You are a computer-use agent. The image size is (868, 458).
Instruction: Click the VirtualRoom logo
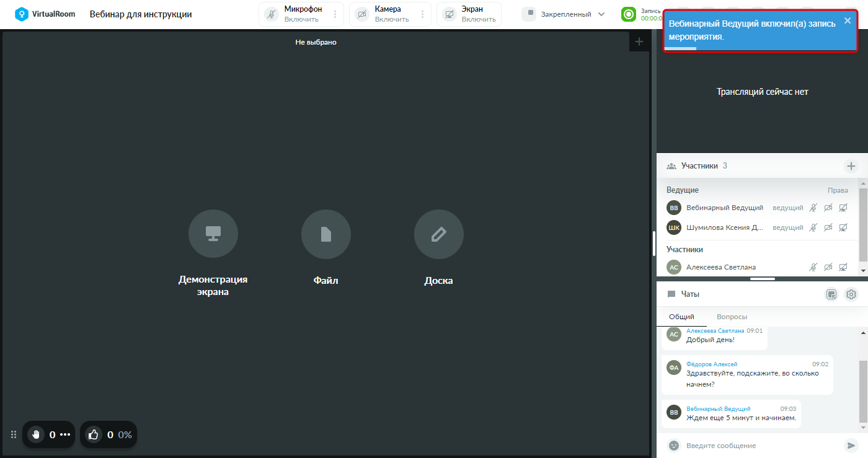[45, 14]
